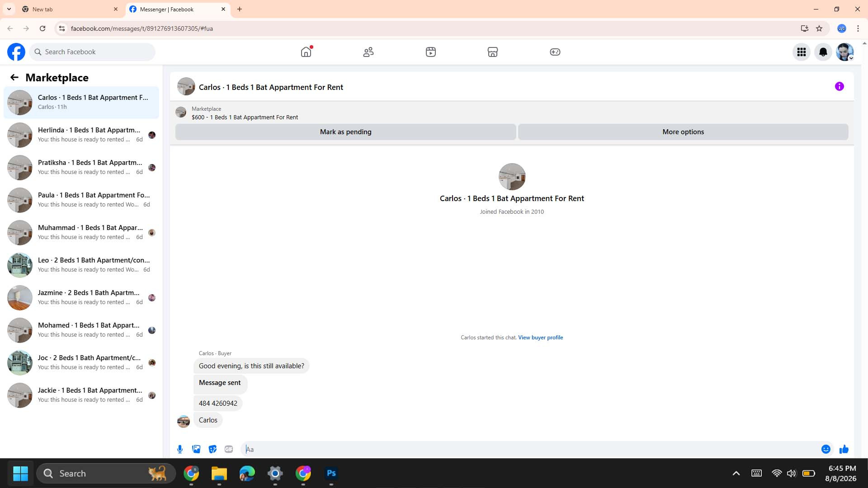This screenshot has height=488, width=868.
Task: Attach a photo file to the message
Action: point(196,449)
